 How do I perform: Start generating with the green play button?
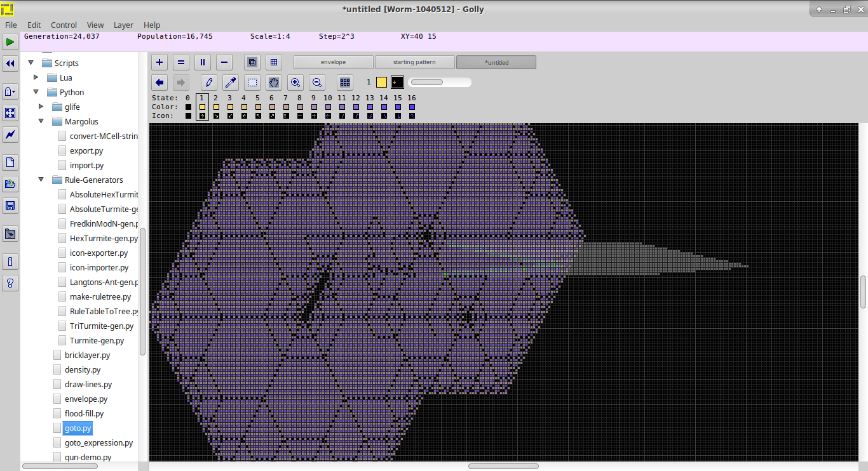10,43
